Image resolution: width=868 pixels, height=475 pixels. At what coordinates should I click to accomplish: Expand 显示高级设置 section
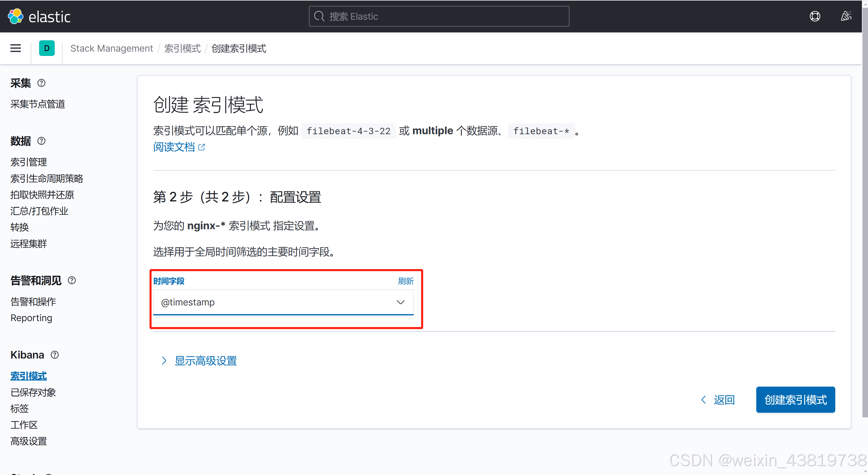point(199,361)
